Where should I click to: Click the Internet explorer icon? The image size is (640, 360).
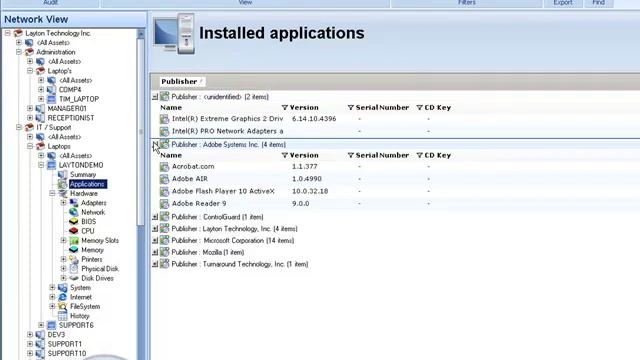click(x=62, y=297)
